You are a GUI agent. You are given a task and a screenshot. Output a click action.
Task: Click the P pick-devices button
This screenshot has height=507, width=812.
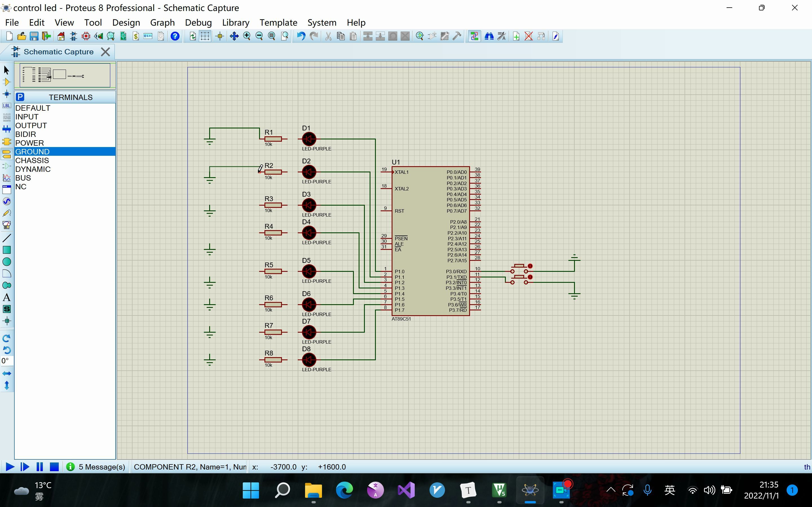[20, 97]
